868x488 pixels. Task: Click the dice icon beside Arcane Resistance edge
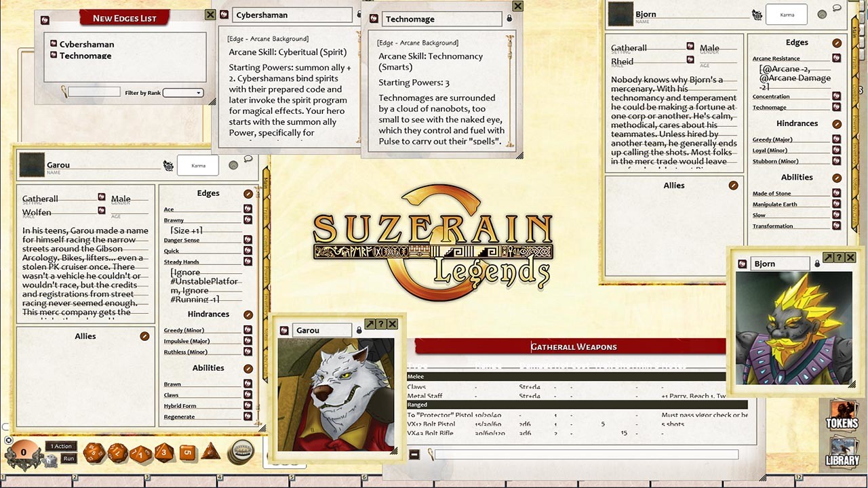click(x=836, y=58)
